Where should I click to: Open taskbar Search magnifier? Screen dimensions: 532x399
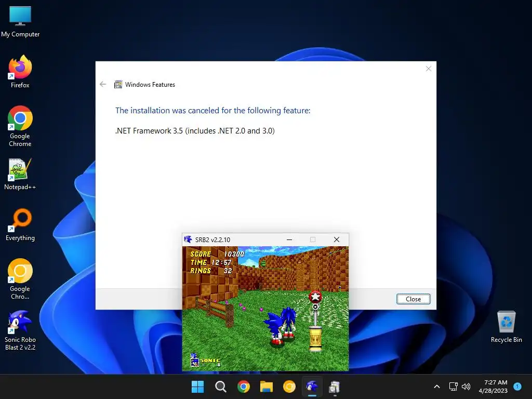[x=220, y=387]
